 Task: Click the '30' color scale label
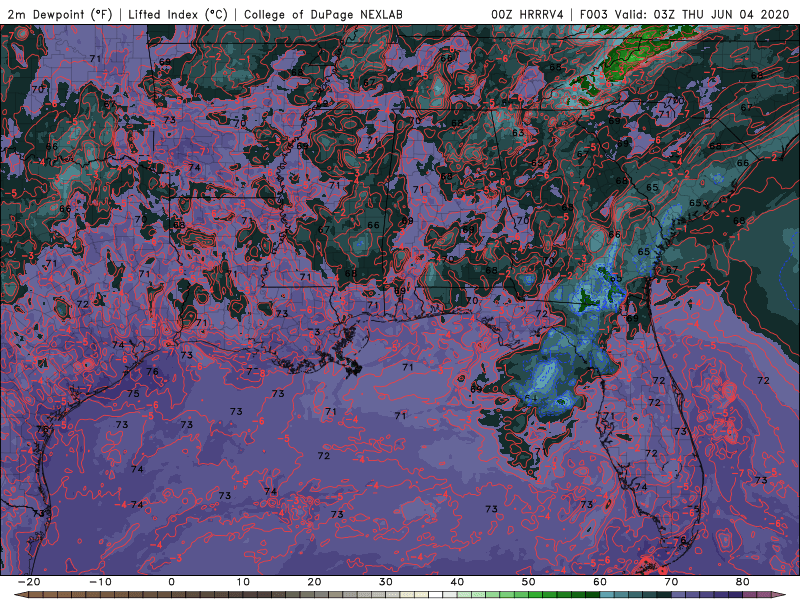tap(386, 582)
